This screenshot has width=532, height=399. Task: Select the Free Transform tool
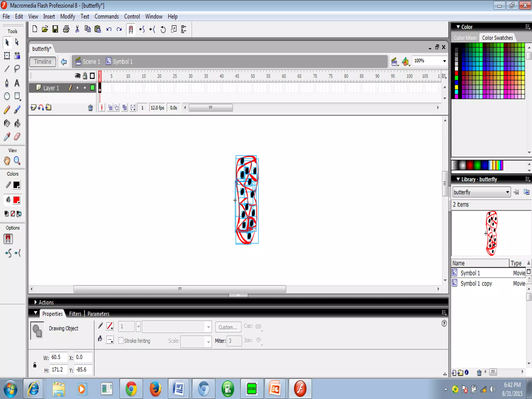click(x=7, y=55)
